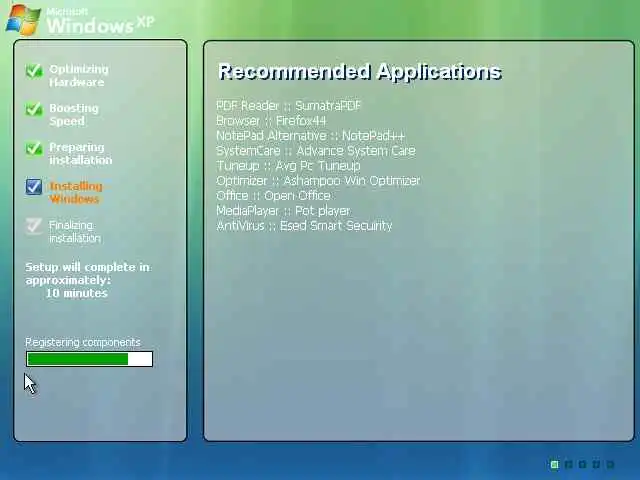The image size is (640, 480).
Task: Click the Browser :: Firefox44 line
Action: [271, 121]
